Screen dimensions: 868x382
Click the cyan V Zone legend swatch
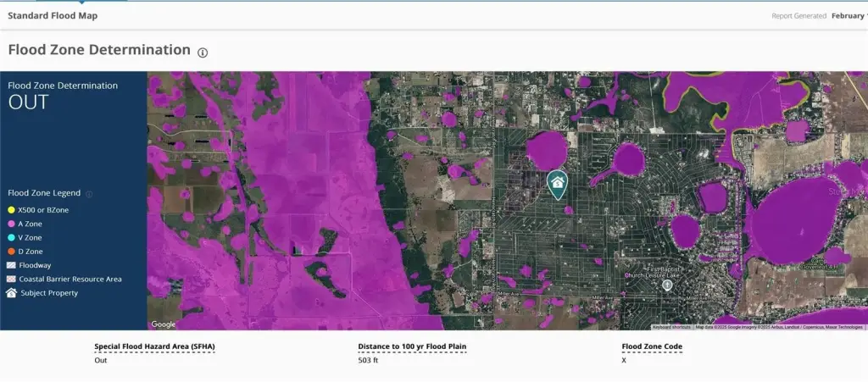(11, 238)
